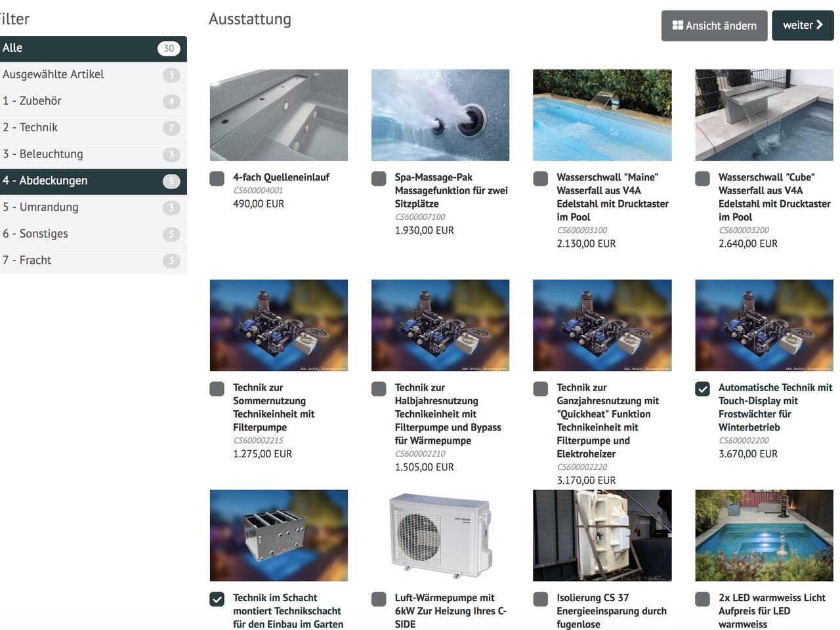
Task: Tick the Wasserschwall "Cube" checkbox
Action: (x=703, y=178)
